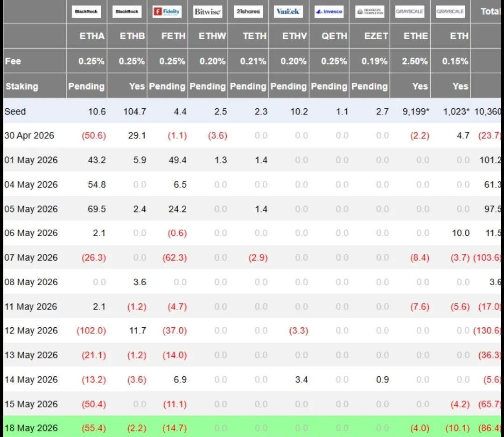Click the 24.2 FETH value

tap(177, 209)
